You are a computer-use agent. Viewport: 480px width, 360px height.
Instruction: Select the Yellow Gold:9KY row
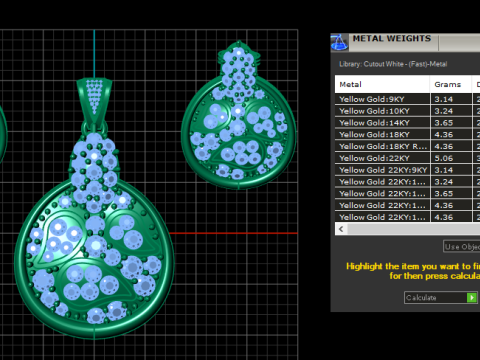(x=407, y=99)
